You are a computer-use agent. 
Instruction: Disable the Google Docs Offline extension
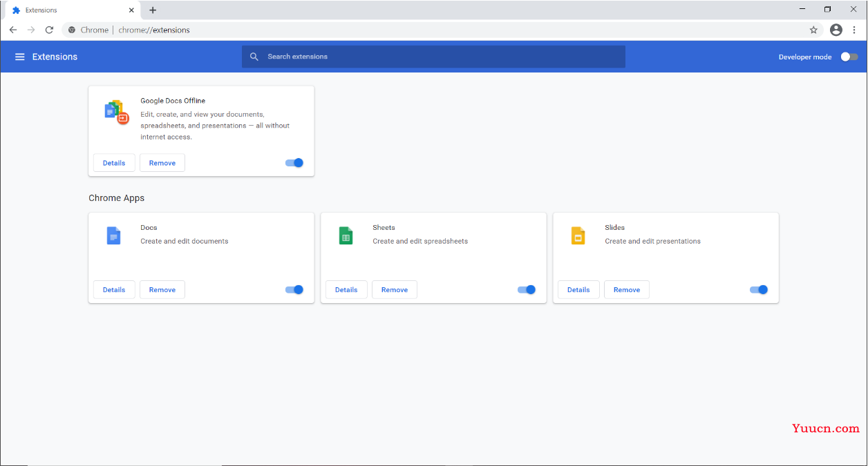coord(294,163)
